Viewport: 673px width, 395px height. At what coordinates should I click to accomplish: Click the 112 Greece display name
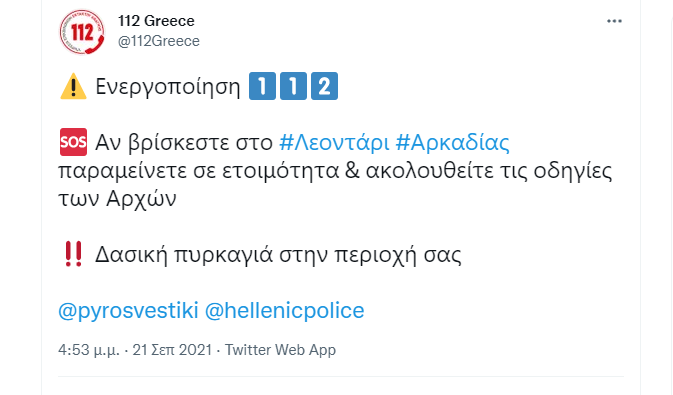(x=156, y=21)
